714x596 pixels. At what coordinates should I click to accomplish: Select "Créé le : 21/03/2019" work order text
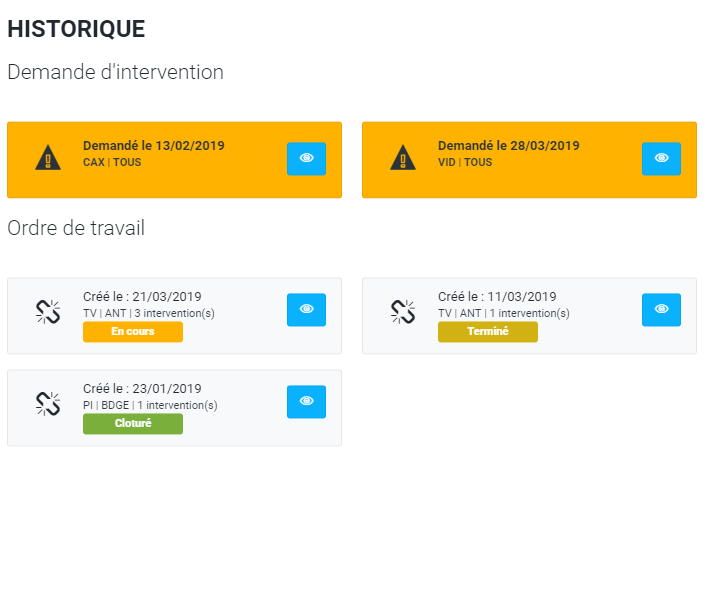tap(142, 297)
